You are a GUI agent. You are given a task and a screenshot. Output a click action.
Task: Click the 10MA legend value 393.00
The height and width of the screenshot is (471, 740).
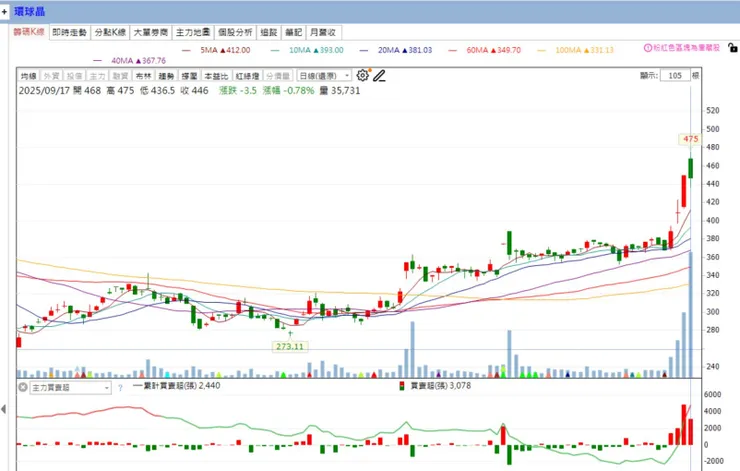(x=328, y=50)
